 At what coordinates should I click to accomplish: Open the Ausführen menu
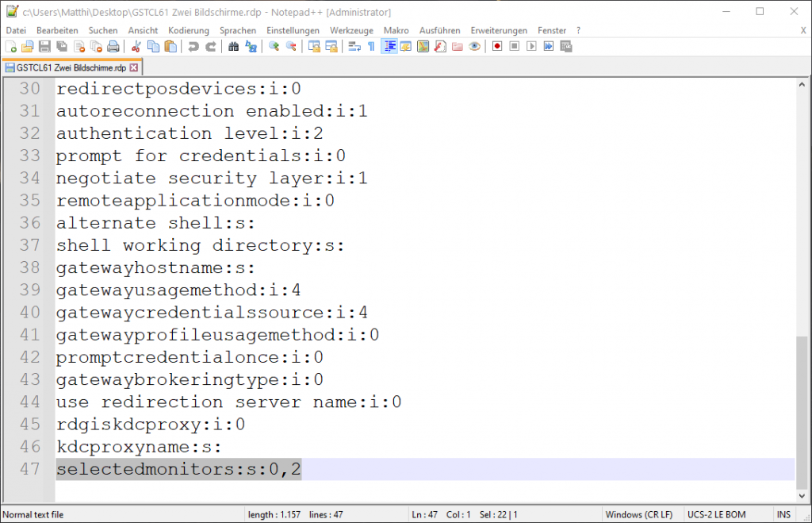click(x=439, y=31)
